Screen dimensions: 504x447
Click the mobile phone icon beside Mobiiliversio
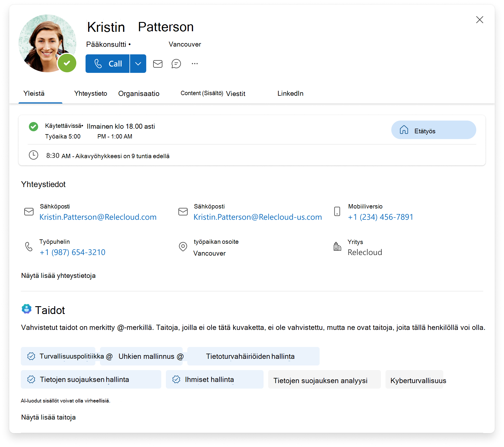point(337,211)
